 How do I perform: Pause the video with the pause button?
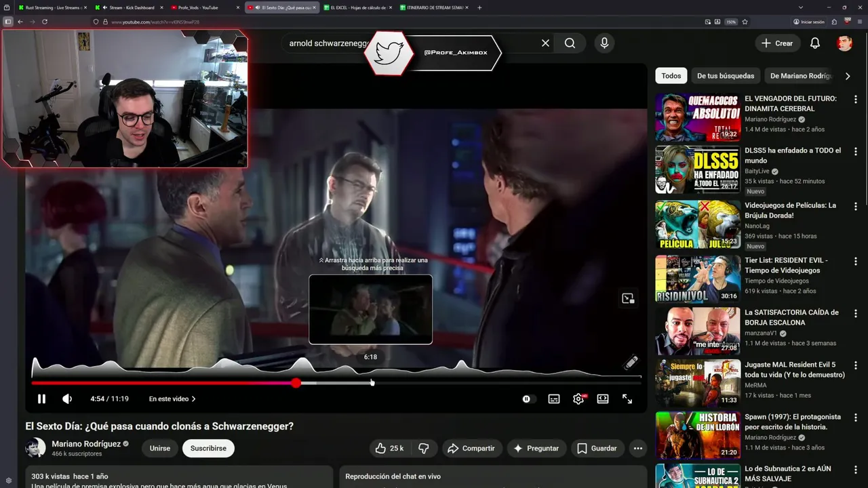click(41, 399)
